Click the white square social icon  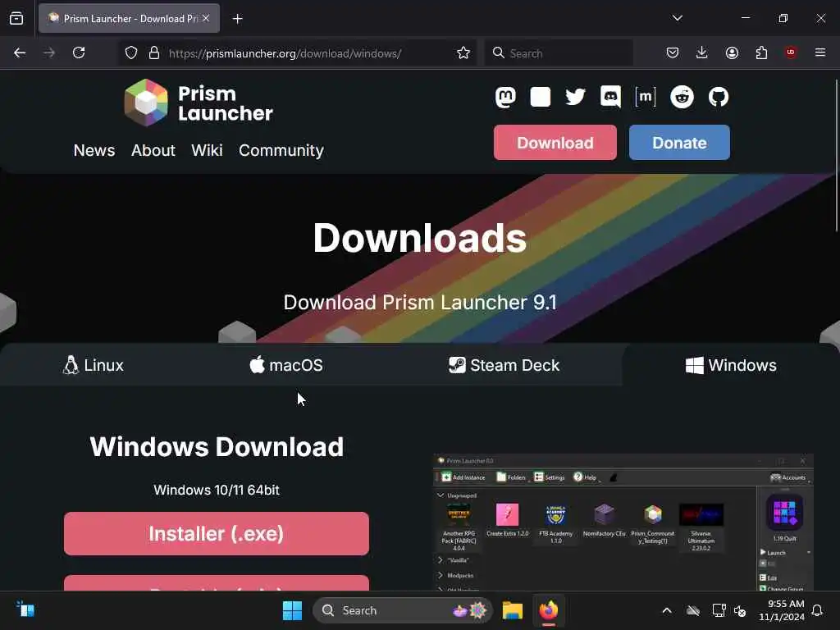540,97
